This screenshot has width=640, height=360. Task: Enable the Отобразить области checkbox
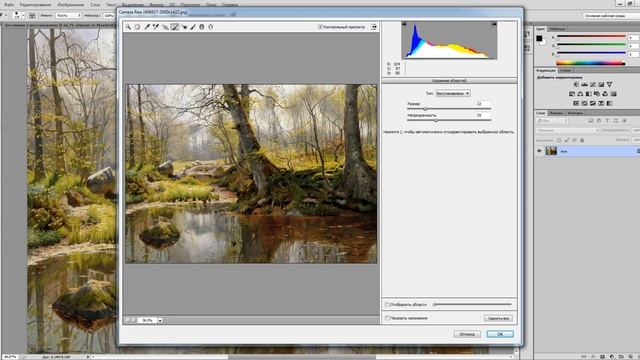pos(387,304)
